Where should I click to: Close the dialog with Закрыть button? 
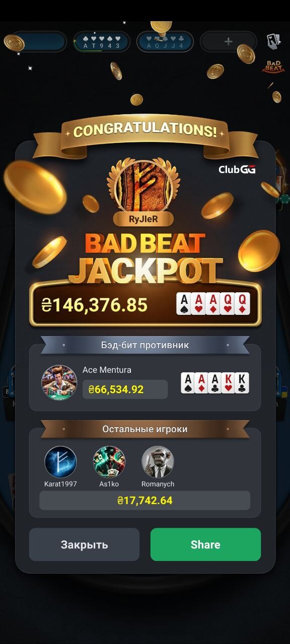click(x=84, y=544)
